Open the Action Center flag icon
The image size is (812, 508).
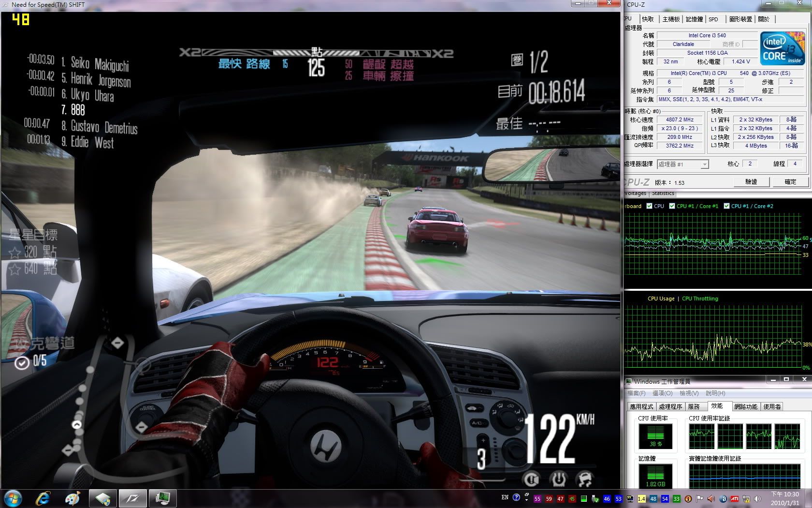(x=699, y=499)
